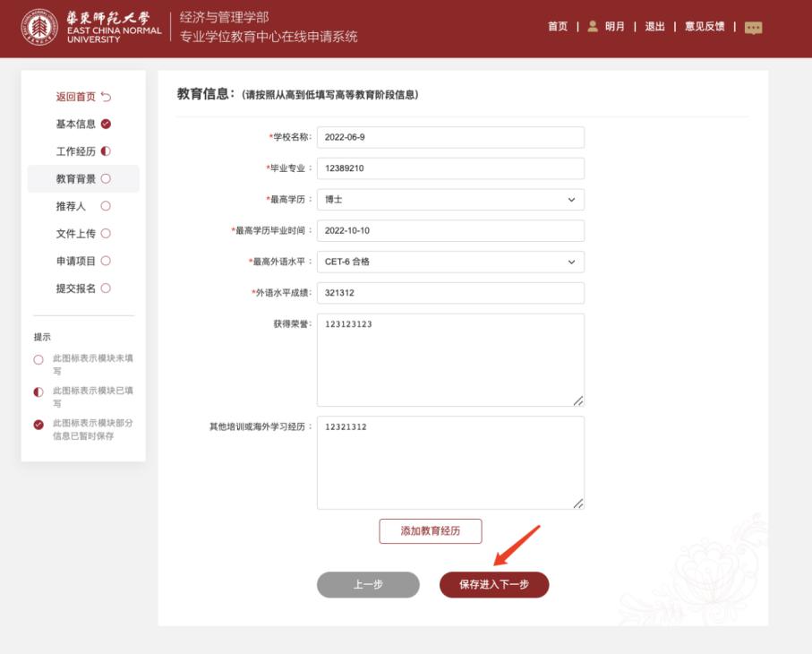
Task: Click the chevron arrow of 最高学历 select
Action: pyautogui.click(x=571, y=200)
